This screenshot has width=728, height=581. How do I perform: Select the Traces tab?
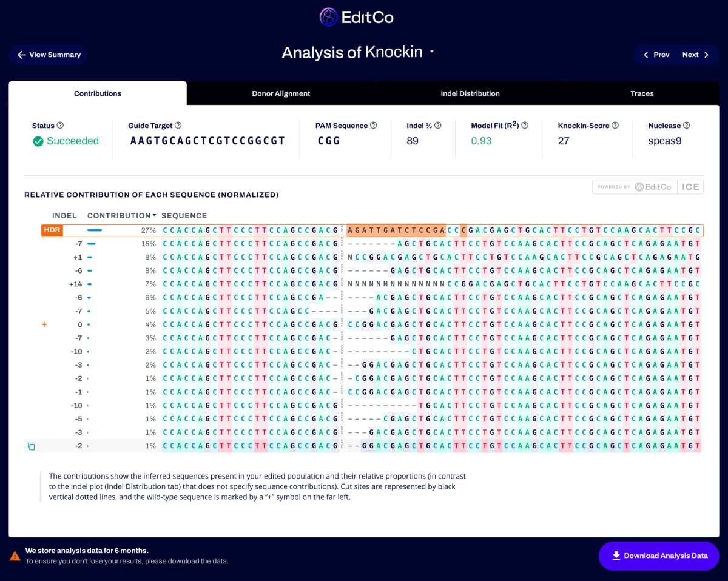point(642,93)
